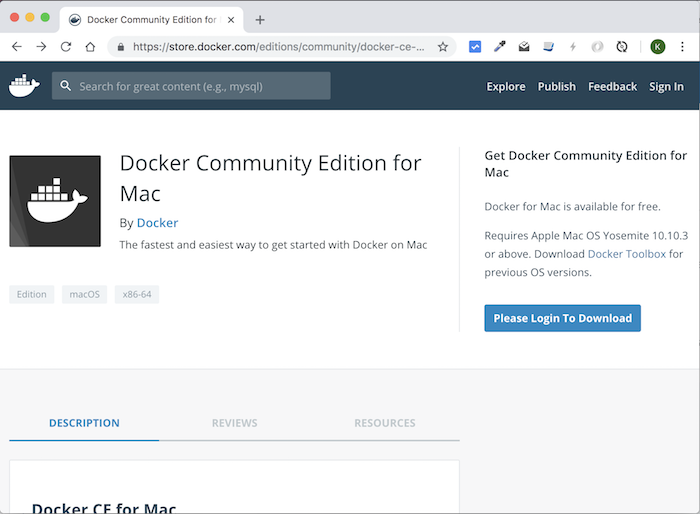Switch to the RESOURCES tab

[385, 423]
